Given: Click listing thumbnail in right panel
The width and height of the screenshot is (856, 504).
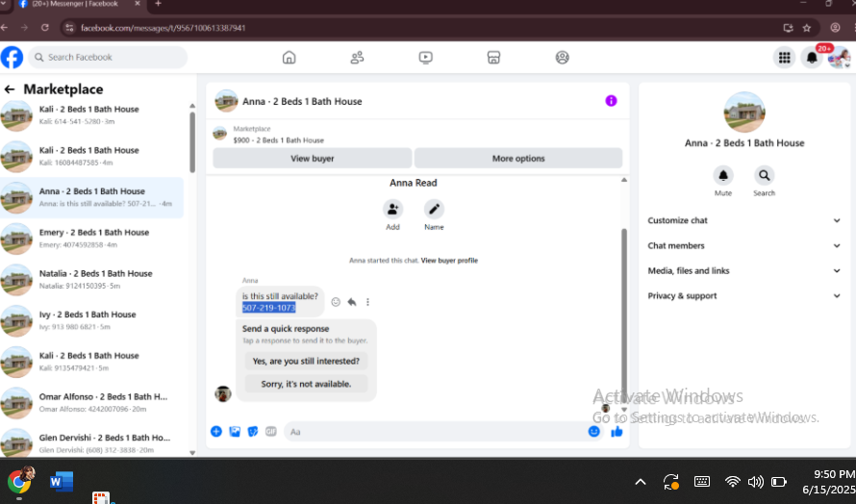Looking at the screenshot, I should point(744,112).
